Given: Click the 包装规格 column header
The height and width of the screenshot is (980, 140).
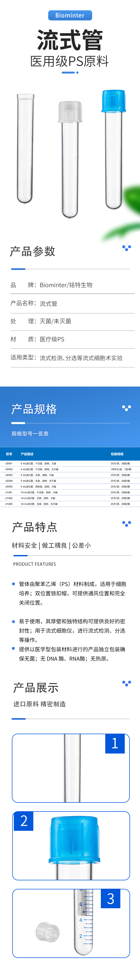Looking at the screenshot, I should click(x=117, y=454).
